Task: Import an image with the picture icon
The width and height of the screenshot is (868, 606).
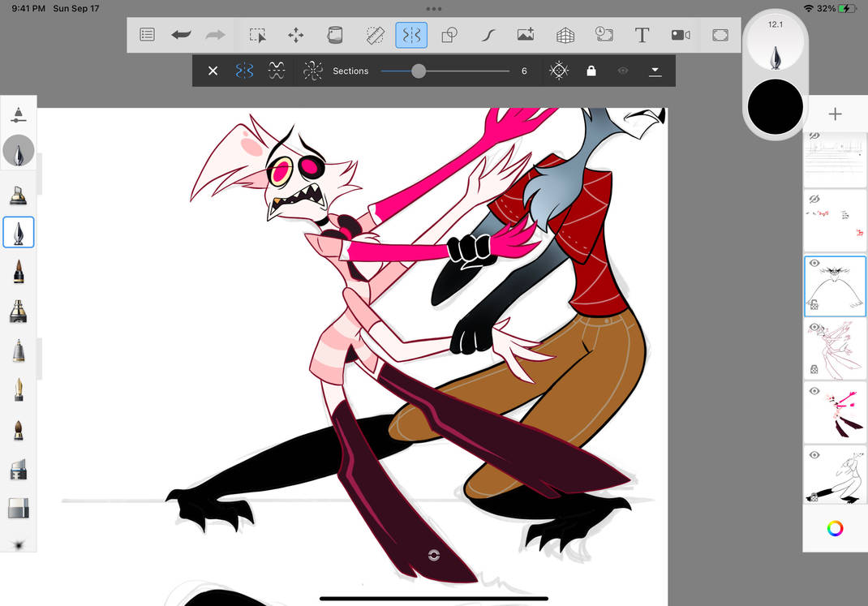Action: [x=526, y=35]
